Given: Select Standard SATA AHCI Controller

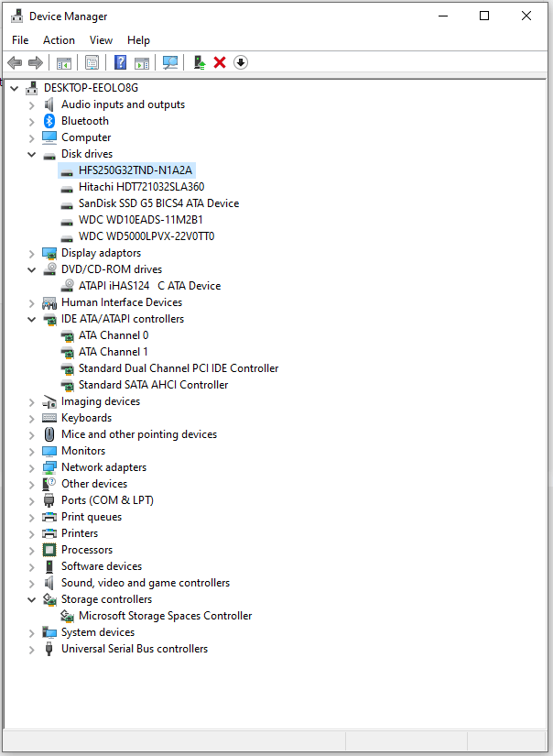Looking at the screenshot, I should tap(154, 384).
